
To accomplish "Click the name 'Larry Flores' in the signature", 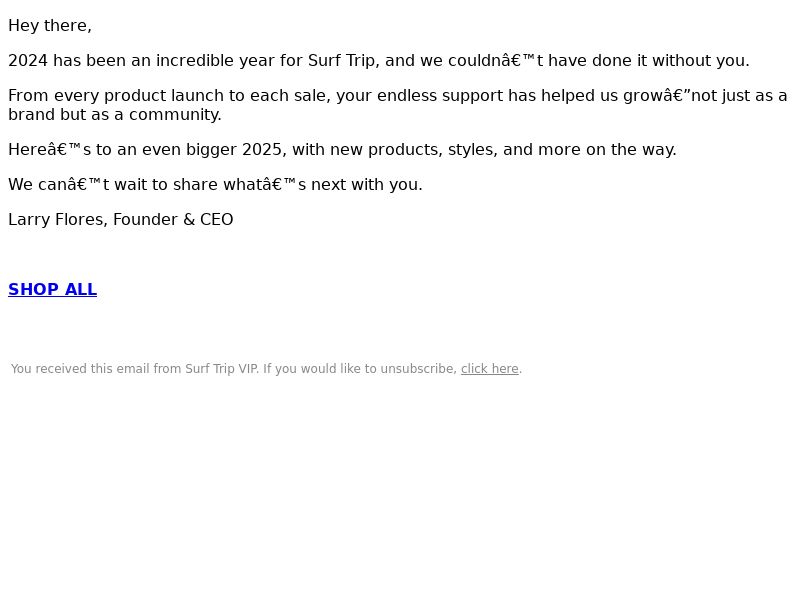I will pos(57,219).
